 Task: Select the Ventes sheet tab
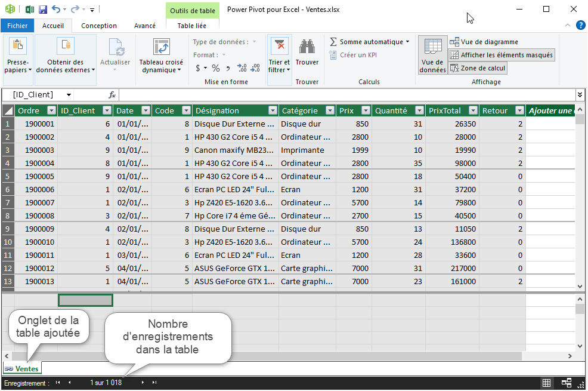[x=22, y=368]
